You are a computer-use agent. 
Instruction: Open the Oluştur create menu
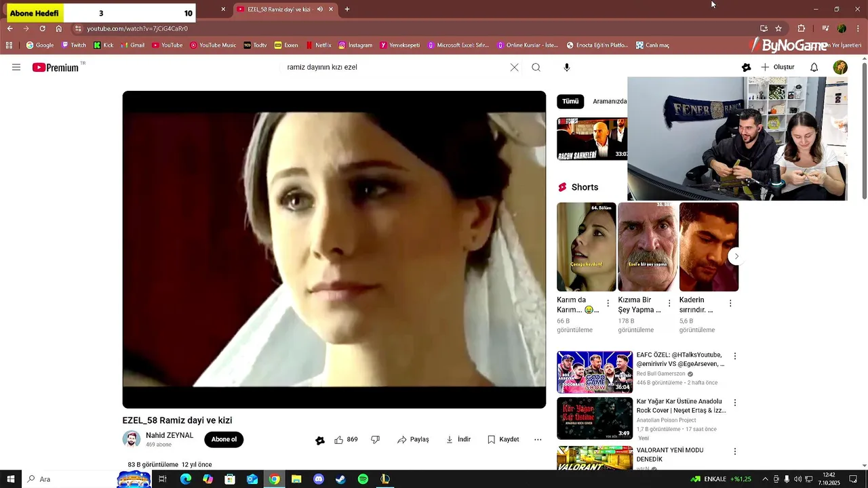[778, 67]
